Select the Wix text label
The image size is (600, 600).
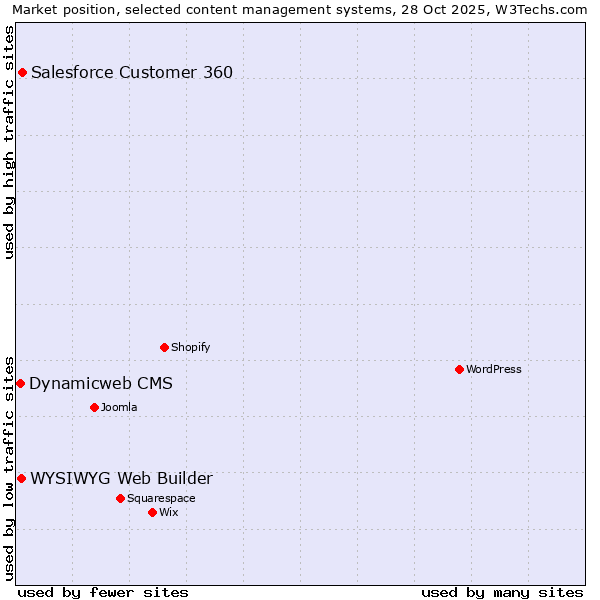tap(168, 512)
